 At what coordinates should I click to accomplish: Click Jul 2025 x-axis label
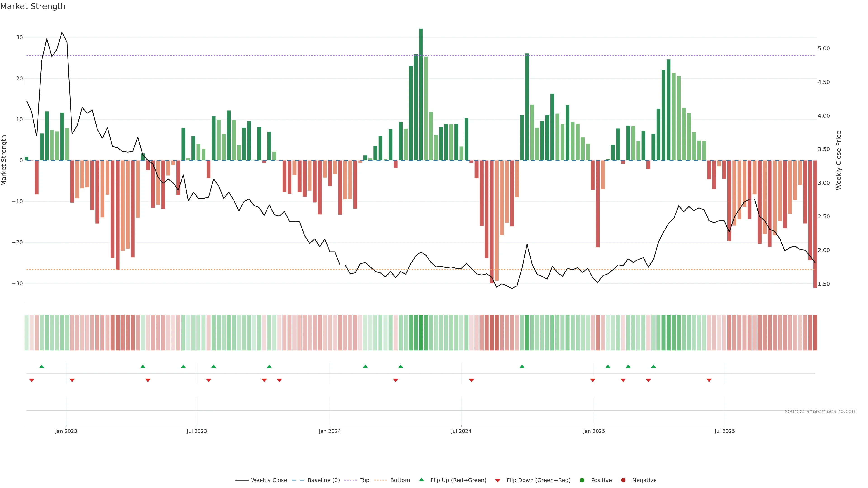click(x=724, y=431)
